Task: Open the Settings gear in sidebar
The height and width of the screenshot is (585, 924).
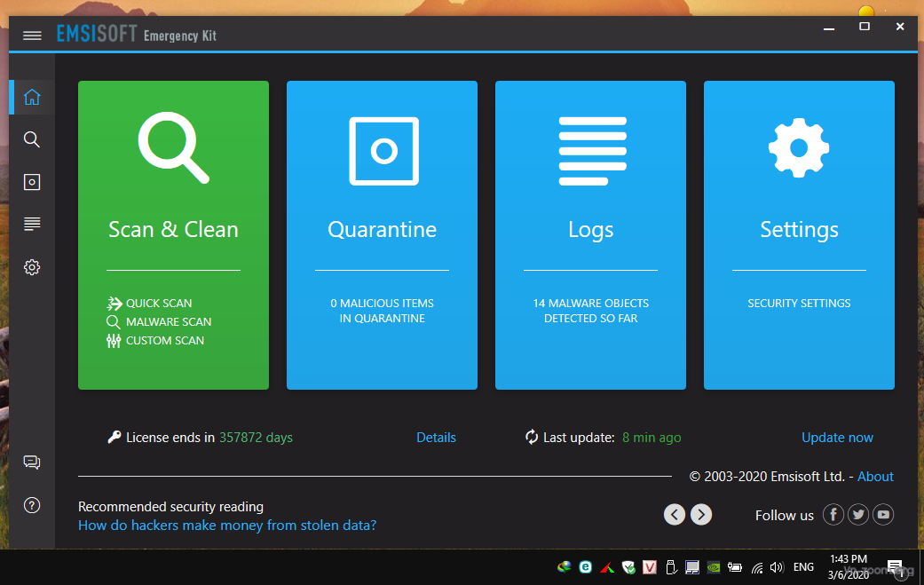Action: point(32,267)
